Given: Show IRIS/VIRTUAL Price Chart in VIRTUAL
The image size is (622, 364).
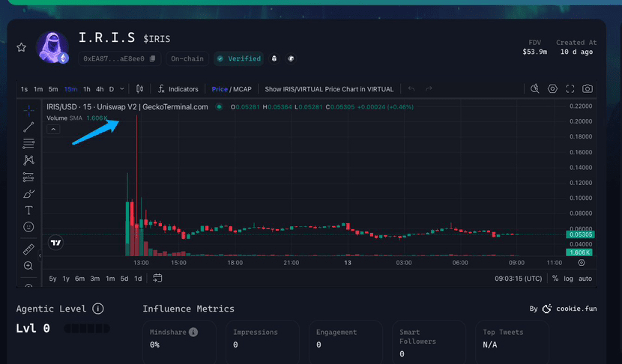Looking at the screenshot, I should (x=329, y=89).
